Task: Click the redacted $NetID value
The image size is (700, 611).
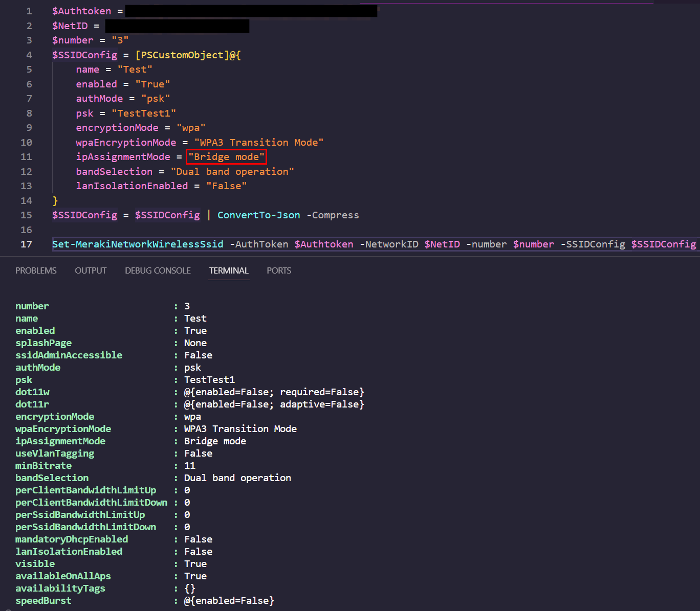Action: pos(177,26)
